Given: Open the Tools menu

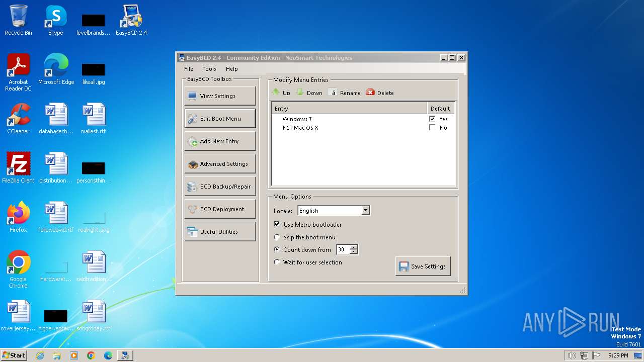Looking at the screenshot, I should 209,69.
